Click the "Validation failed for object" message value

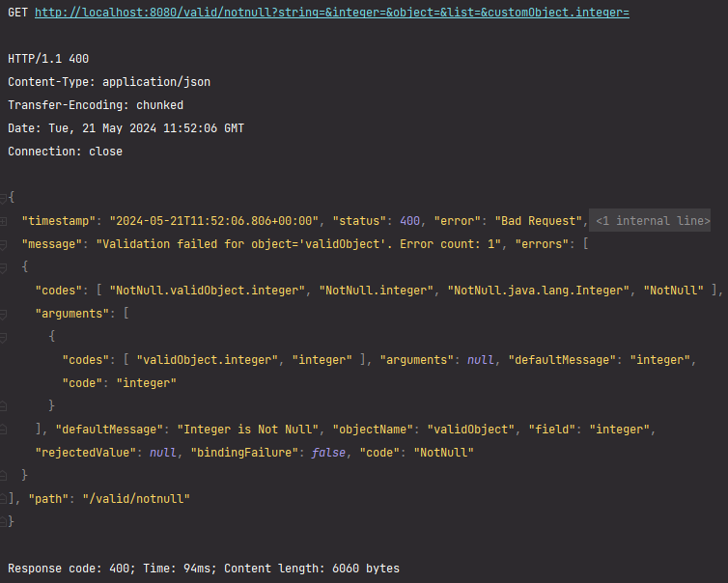click(x=298, y=244)
